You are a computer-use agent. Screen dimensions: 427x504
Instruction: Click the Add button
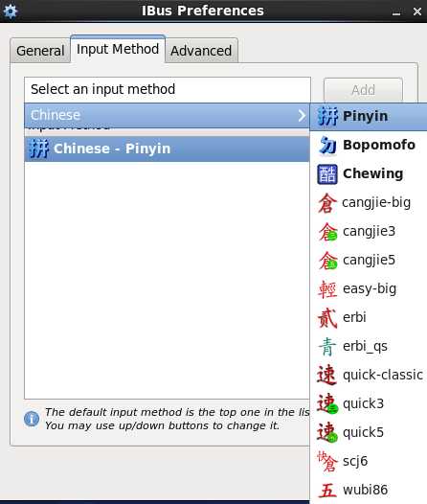coord(363,90)
